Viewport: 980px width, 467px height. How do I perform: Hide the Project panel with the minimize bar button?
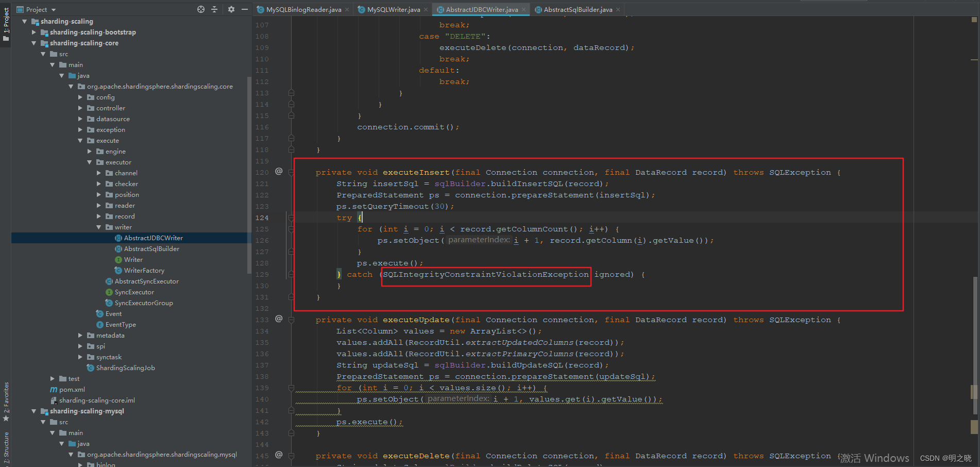pyautogui.click(x=245, y=9)
